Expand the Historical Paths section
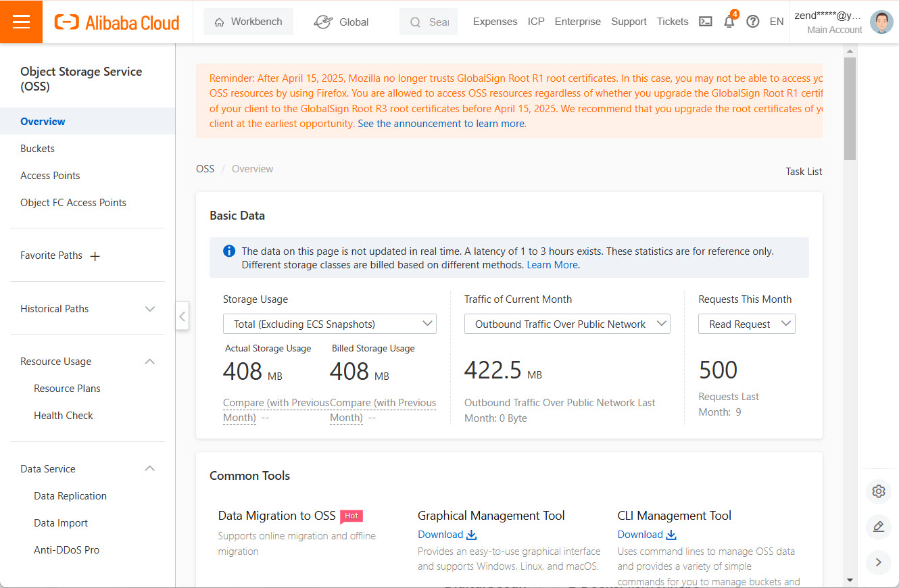 [x=150, y=309]
